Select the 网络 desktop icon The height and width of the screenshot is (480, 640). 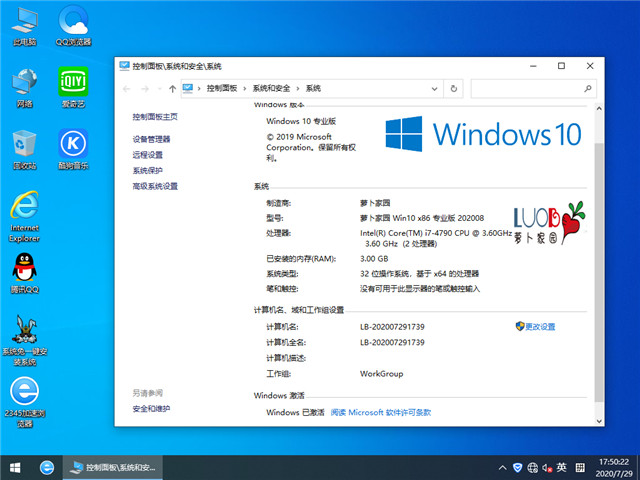point(24,88)
